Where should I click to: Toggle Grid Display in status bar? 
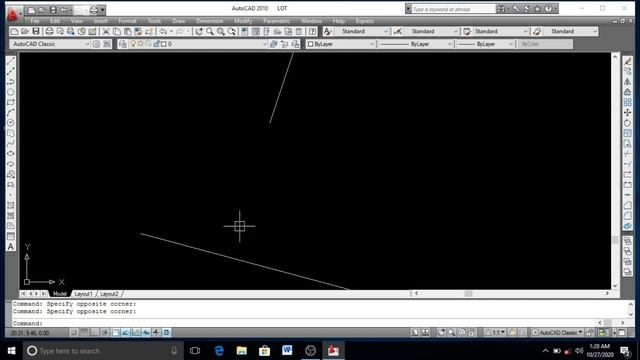pos(84,333)
